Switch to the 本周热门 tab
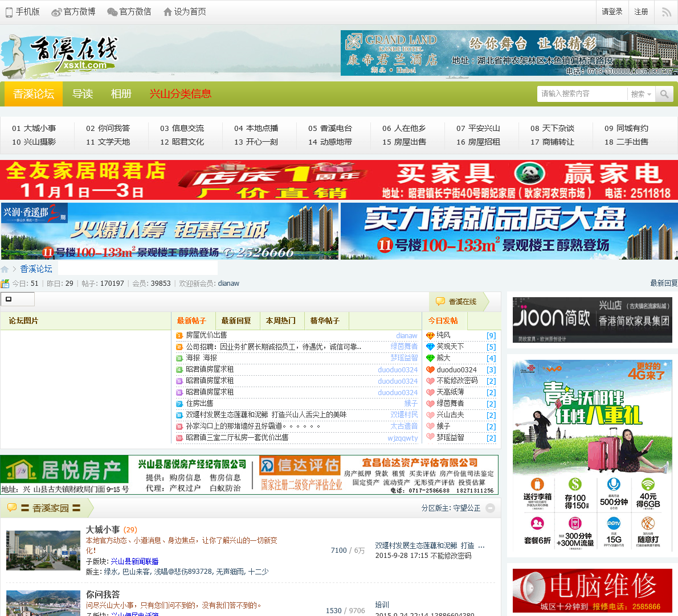This screenshot has height=616, width=678. click(281, 321)
